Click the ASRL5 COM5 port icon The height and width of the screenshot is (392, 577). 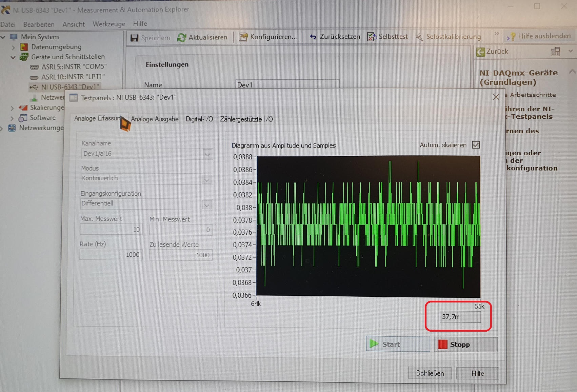[34, 67]
